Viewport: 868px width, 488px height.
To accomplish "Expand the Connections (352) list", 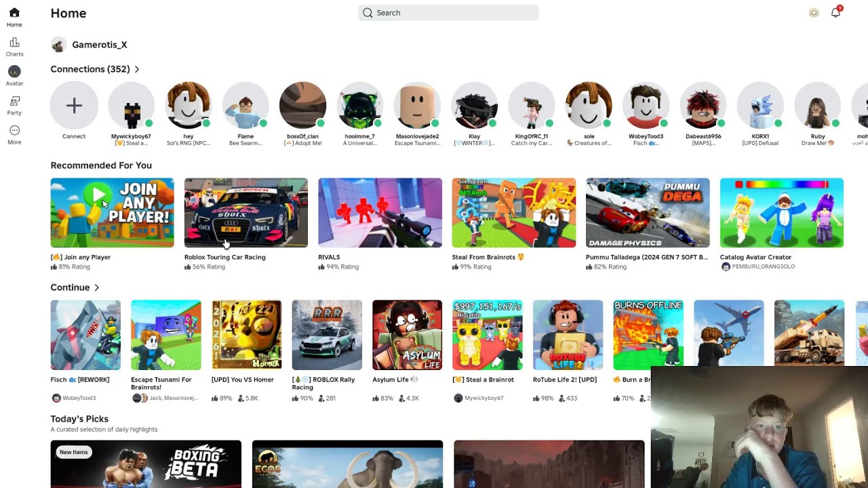I will 95,69.
